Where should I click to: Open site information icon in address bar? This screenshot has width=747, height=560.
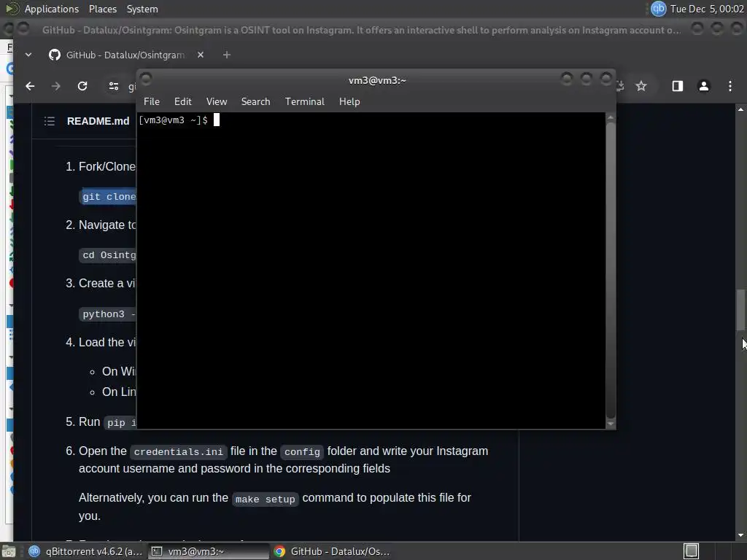coord(113,86)
